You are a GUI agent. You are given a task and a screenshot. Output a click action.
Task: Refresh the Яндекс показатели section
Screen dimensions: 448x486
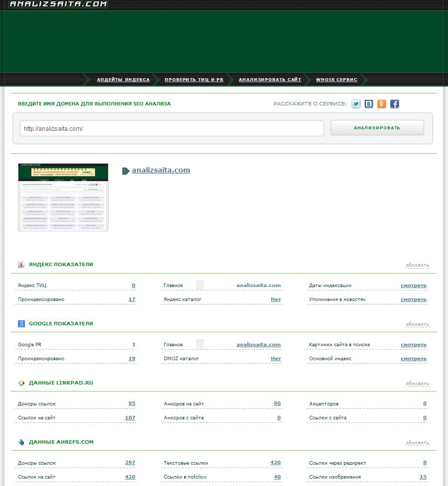(417, 265)
